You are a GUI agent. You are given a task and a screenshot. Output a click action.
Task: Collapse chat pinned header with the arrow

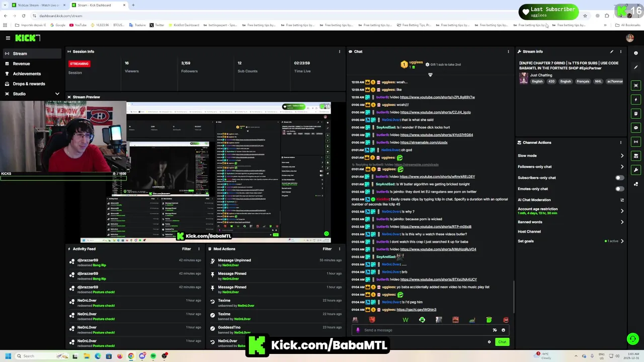[x=430, y=74]
